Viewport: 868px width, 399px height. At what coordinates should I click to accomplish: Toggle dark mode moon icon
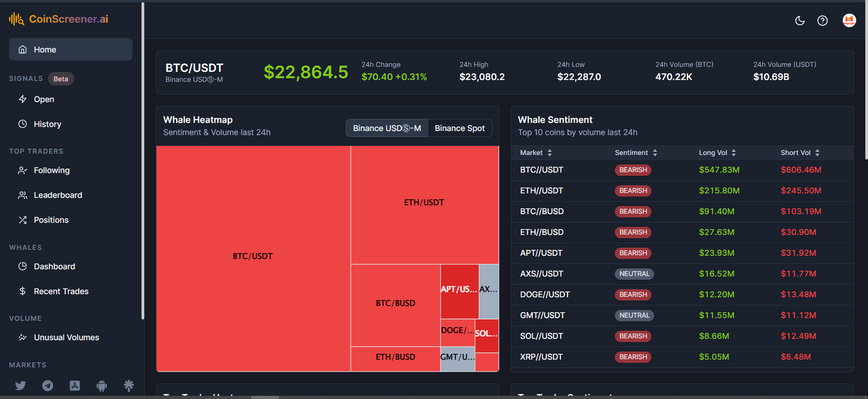(x=800, y=21)
